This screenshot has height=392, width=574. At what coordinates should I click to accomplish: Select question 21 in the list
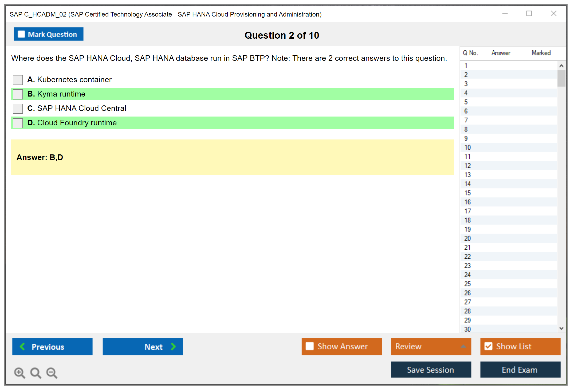[467, 247]
